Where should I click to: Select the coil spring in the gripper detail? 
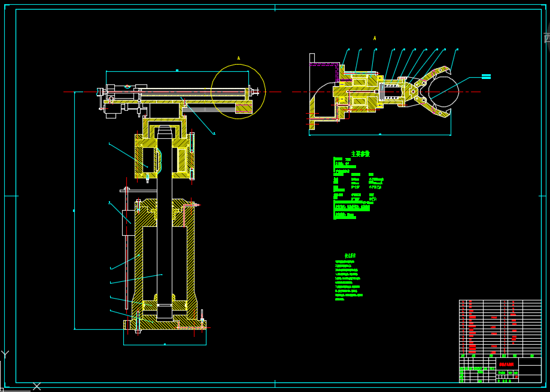[393, 92]
